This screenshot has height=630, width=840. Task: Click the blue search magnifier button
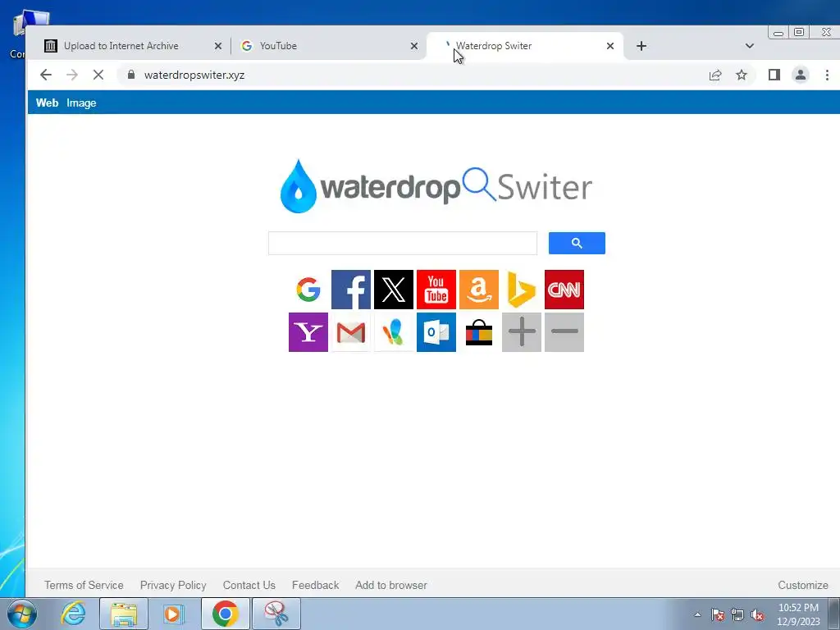click(x=577, y=243)
